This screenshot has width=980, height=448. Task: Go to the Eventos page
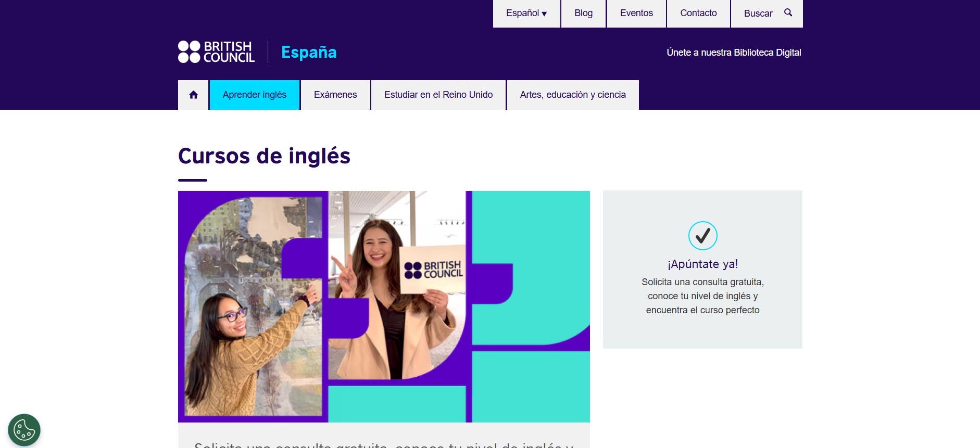pyautogui.click(x=636, y=14)
